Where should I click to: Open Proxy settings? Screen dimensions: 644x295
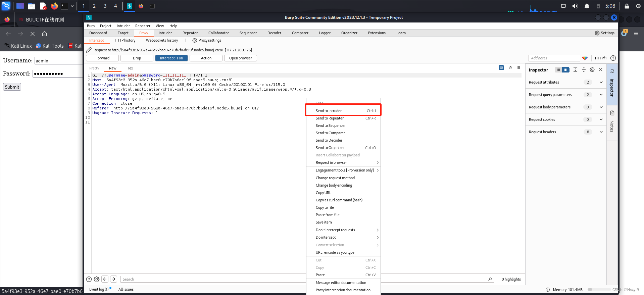point(207,40)
